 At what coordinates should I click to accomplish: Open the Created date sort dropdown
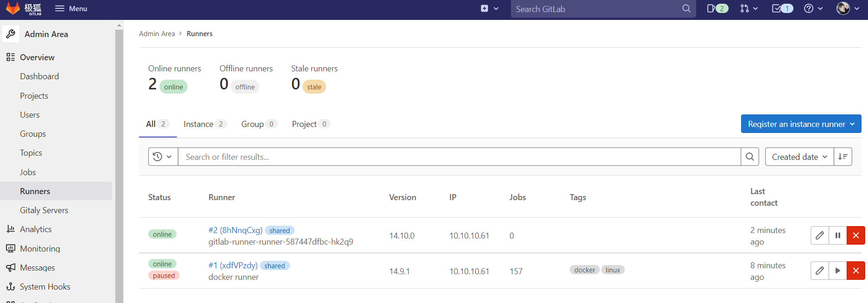tap(799, 157)
